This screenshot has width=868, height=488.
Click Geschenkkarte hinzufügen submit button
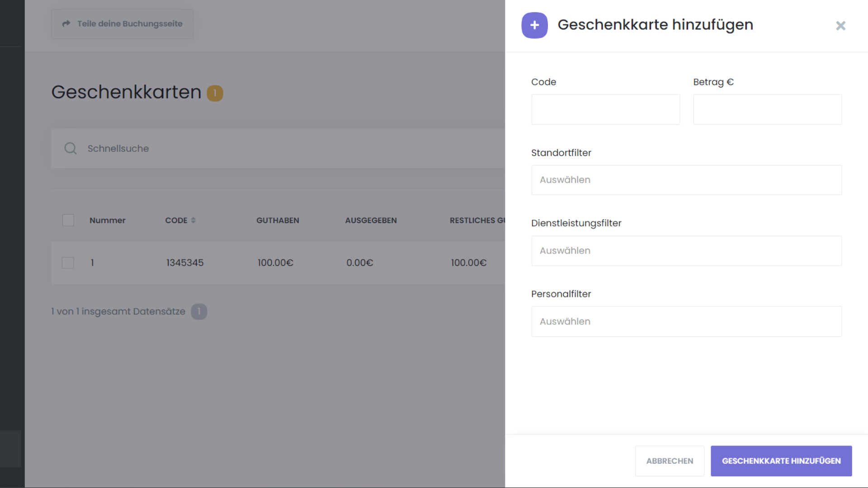tap(781, 461)
